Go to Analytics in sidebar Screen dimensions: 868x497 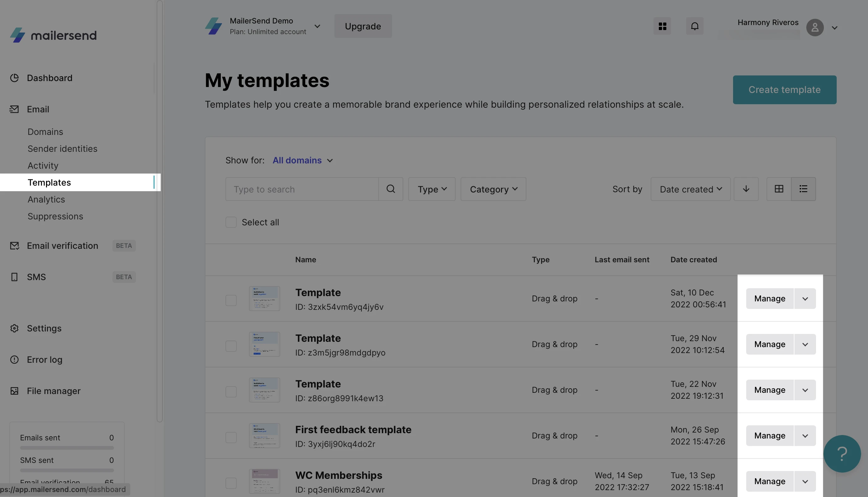pyautogui.click(x=46, y=199)
